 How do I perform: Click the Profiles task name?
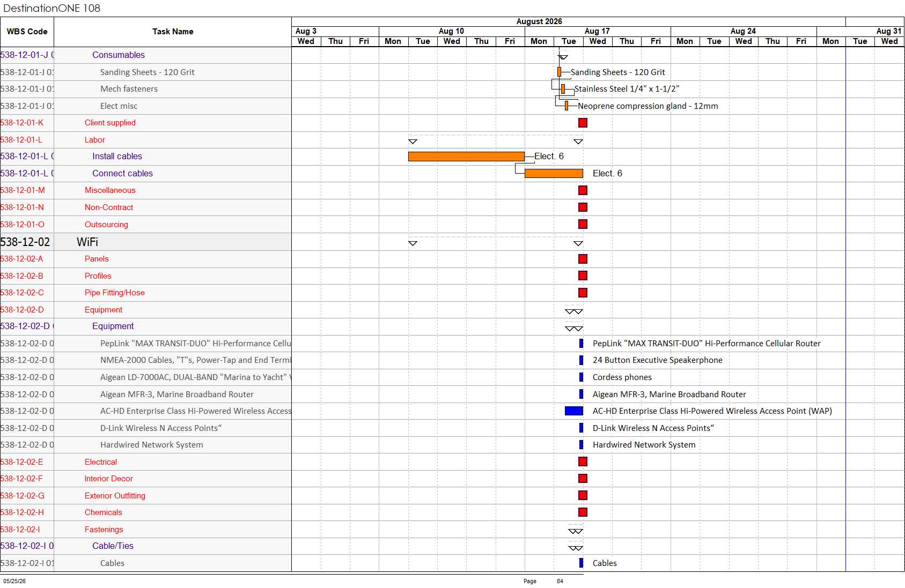98,276
